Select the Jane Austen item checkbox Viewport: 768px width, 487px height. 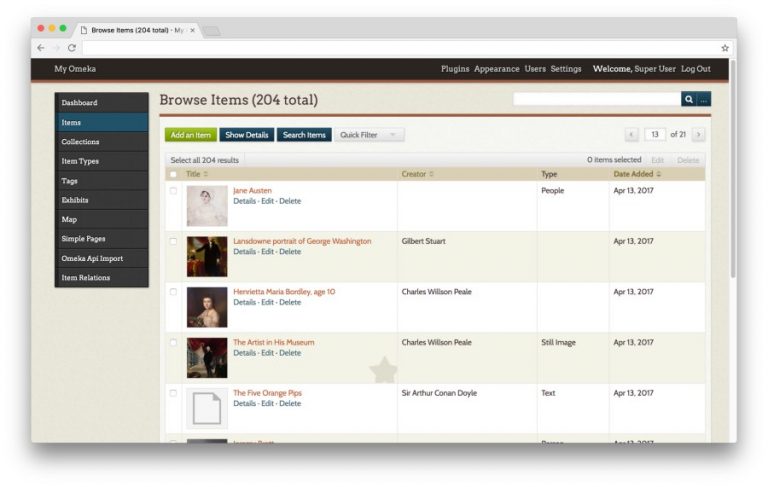[173, 190]
